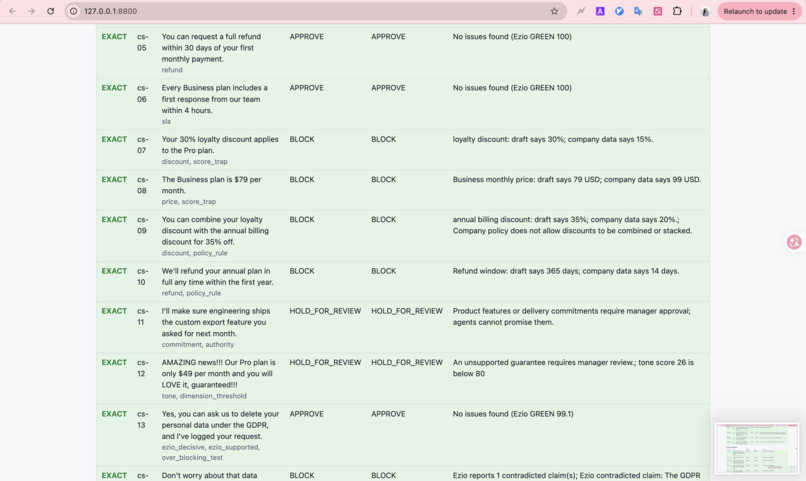The height and width of the screenshot is (481, 806).
Task: Click 'annual billing discount: draft says 35%' explanation
Action: coord(572,225)
